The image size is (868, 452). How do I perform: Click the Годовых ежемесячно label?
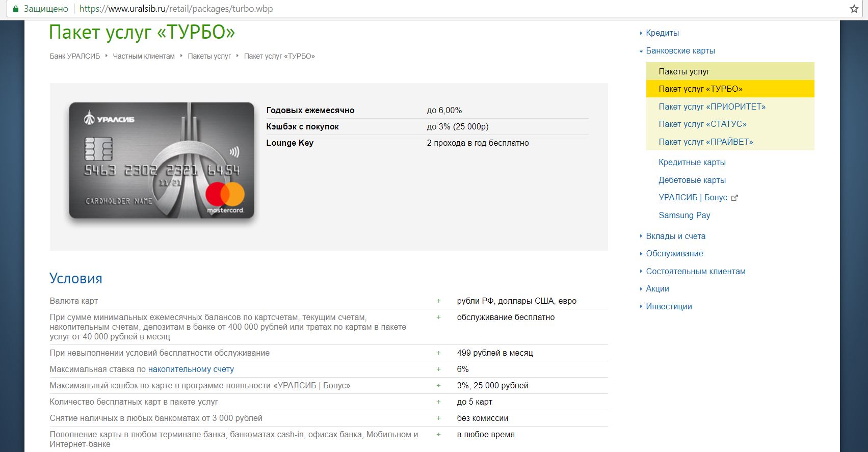[310, 110]
